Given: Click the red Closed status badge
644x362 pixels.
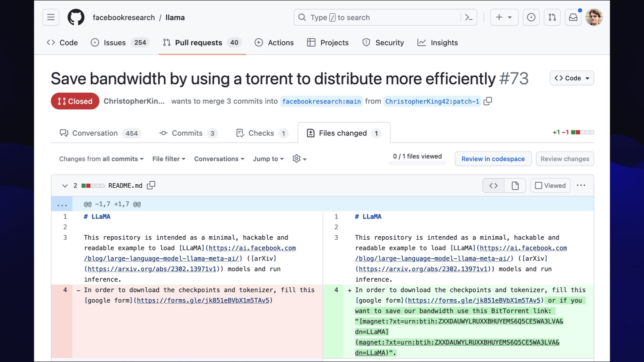Looking at the screenshot, I should pos(75,101).
